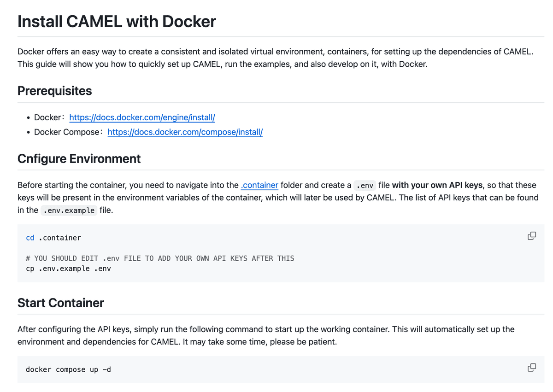The width and height of the screenshot is (553, 392).
Task: Click the cd .container code line
Action: (53, 238)
